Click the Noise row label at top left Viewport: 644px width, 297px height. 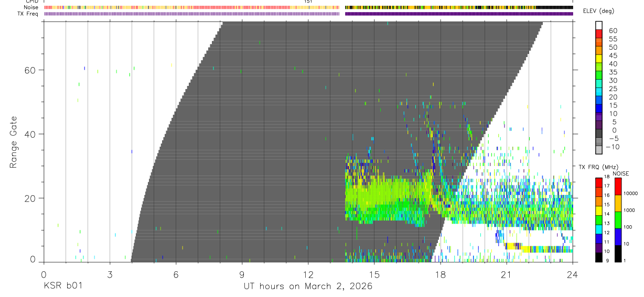click(x=32, y=7)
